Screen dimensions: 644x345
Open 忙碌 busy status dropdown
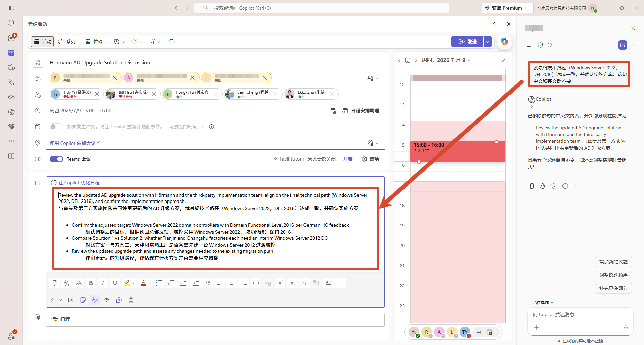pyautogui.click(x=96, y=42)
